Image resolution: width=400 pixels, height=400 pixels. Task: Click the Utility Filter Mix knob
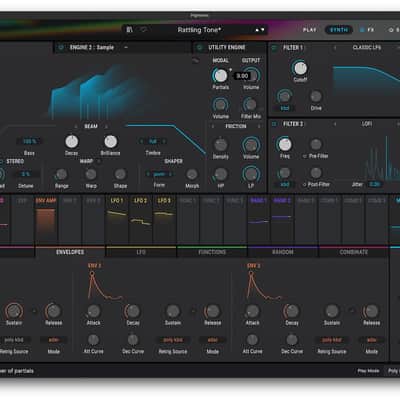pos(250,105)
